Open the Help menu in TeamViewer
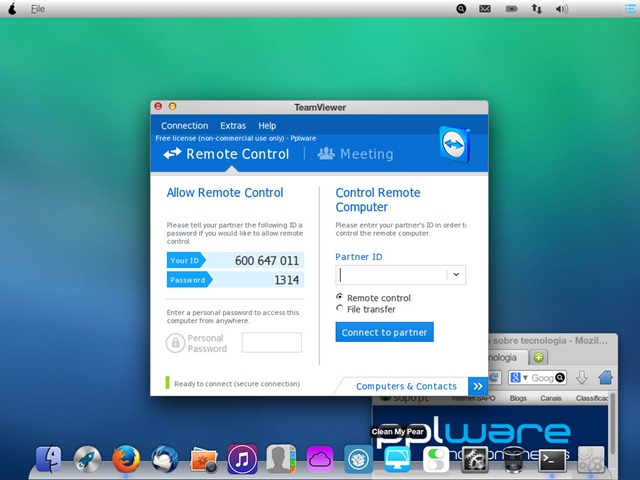The image size is (640, 480). (x=267, y=126)
